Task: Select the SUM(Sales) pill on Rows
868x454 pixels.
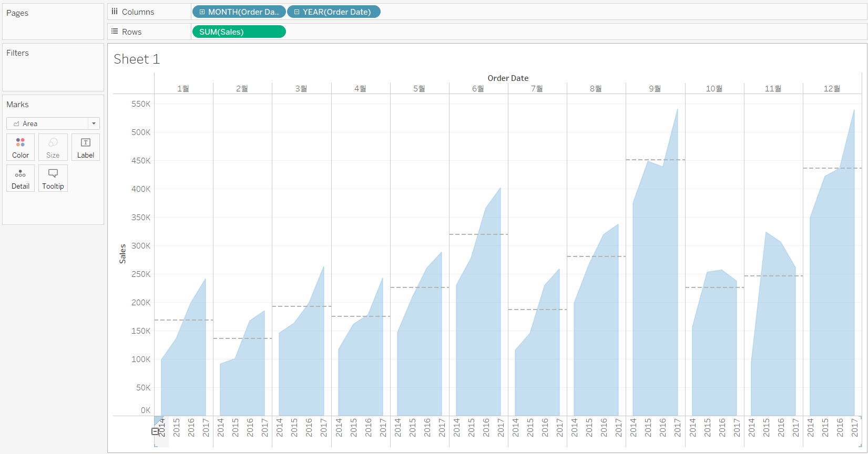Action: click(x=239, y=32)
